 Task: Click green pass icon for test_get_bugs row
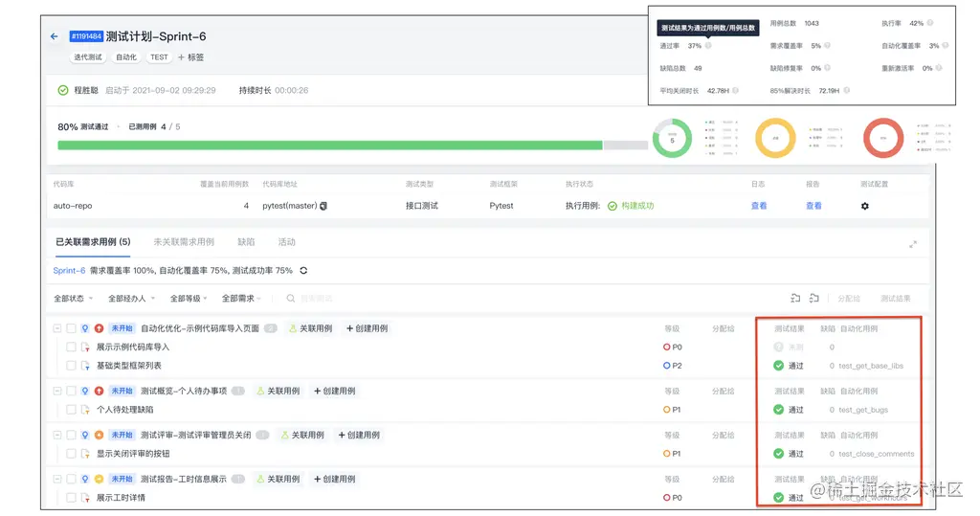[x=778, y=410]
